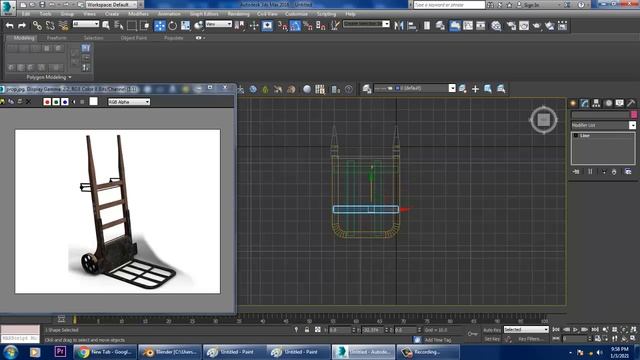
Task: Open the Help menu
Action: coord(350,14)
